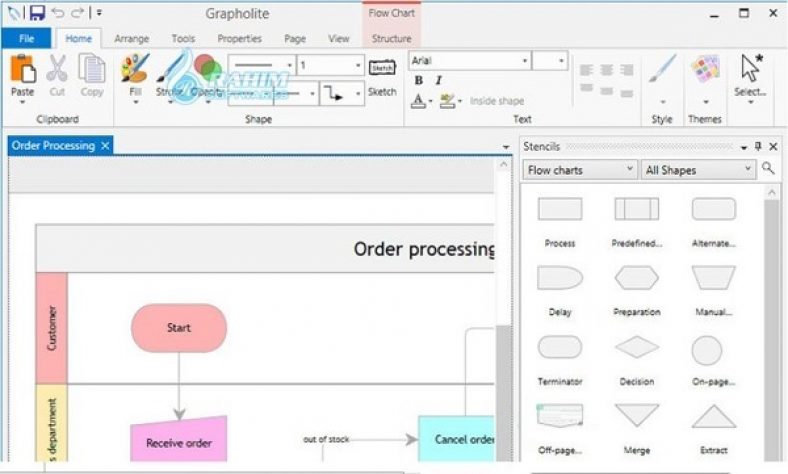Select the Delay stencil shape

point(560,277)
